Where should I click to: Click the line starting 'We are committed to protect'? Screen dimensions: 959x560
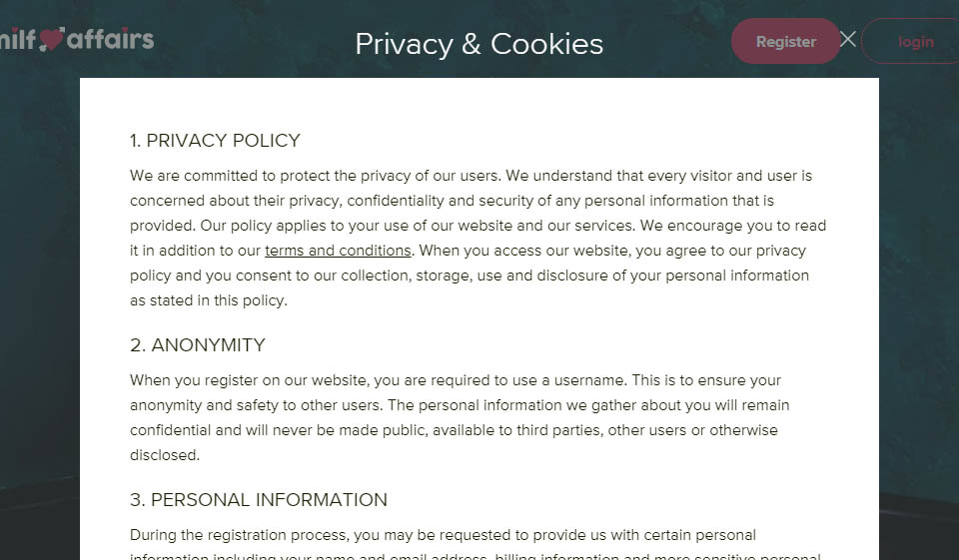point(471,176)
